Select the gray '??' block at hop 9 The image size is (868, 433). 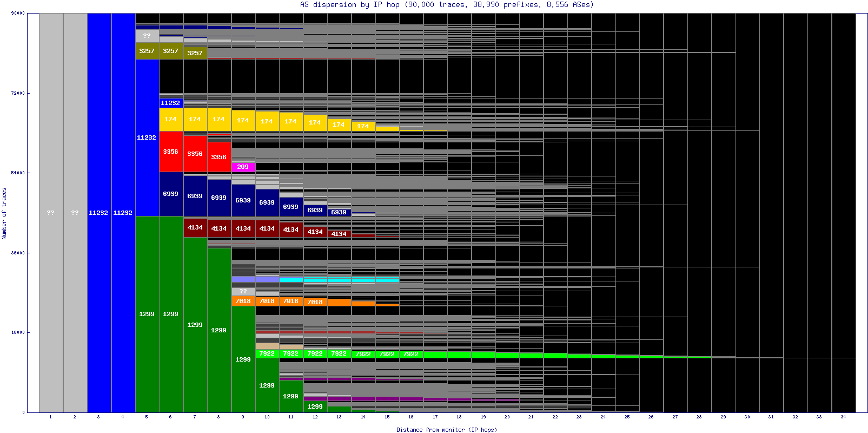click(x=243, y=291)
